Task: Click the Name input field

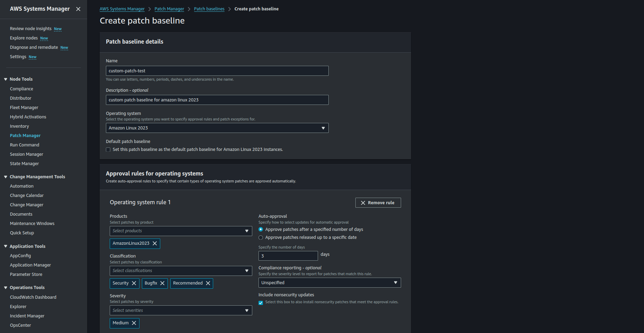Action: [217, 71]
